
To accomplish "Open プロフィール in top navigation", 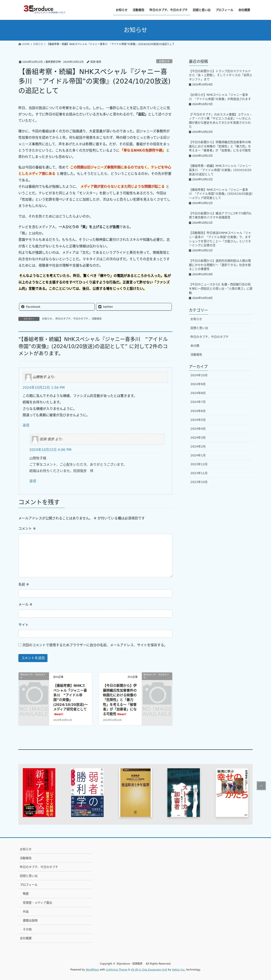I will pos(224,10).
